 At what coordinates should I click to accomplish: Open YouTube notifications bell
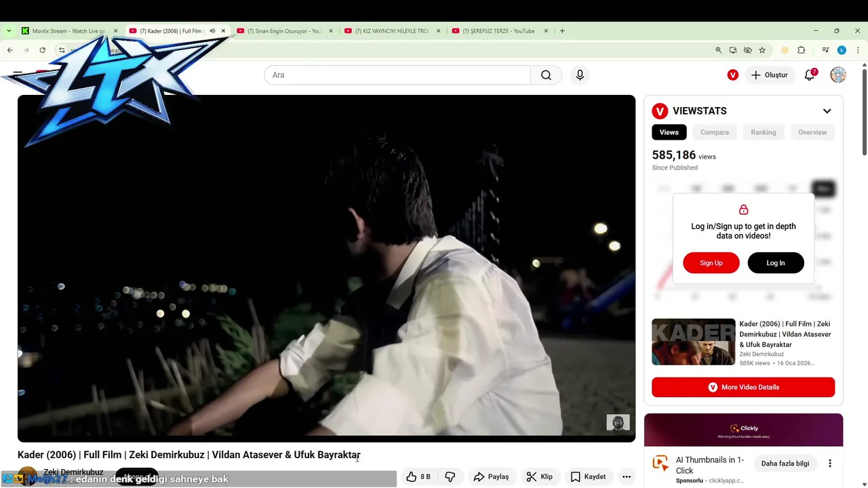(x=810, y=75)
